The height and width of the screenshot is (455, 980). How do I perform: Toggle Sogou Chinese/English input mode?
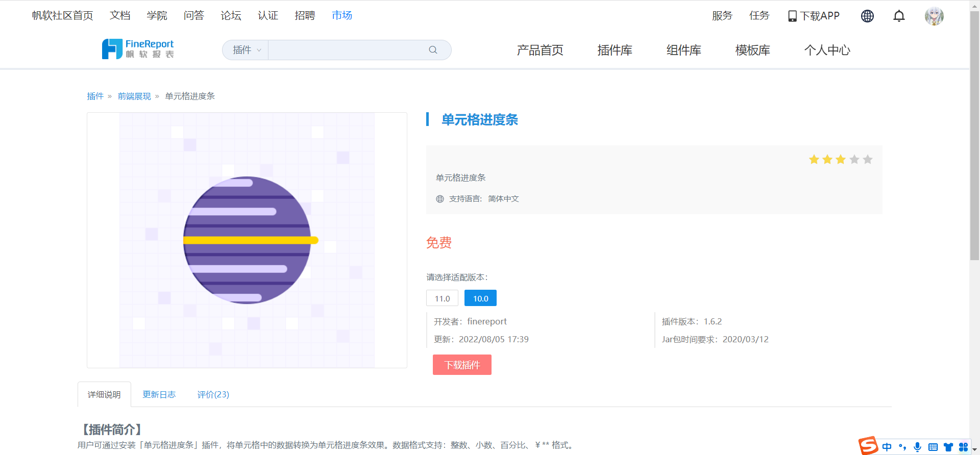click(887, 447)
